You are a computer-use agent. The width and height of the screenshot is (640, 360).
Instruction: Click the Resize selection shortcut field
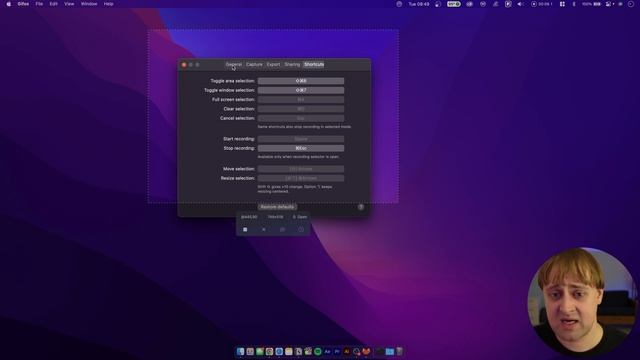(301, 178)
